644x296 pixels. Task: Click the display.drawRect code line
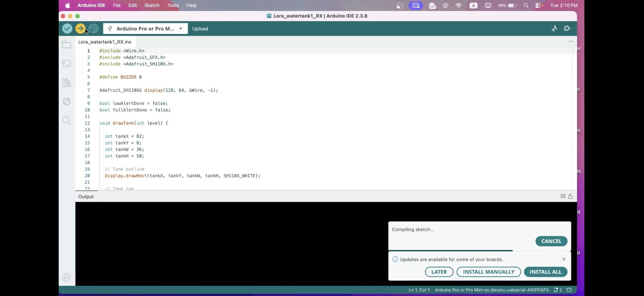tap(182, 176)
